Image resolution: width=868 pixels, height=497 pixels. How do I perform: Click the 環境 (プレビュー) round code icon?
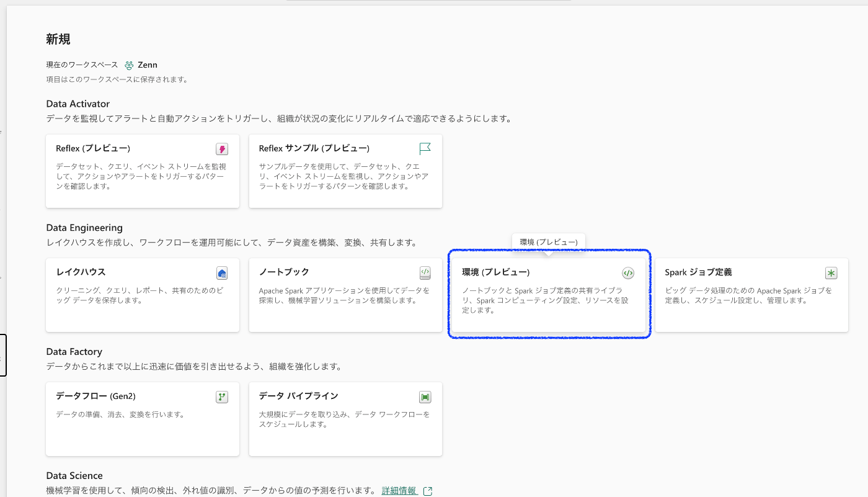(x=628, y=273)
